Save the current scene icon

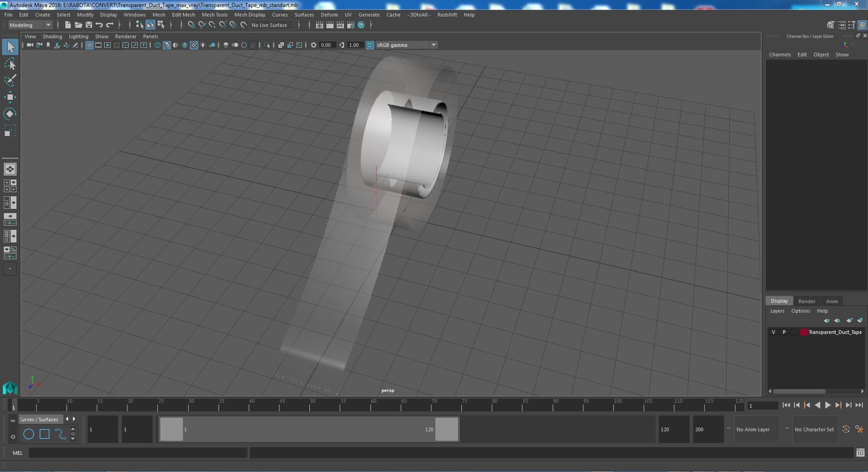click(x=89, y=25)
